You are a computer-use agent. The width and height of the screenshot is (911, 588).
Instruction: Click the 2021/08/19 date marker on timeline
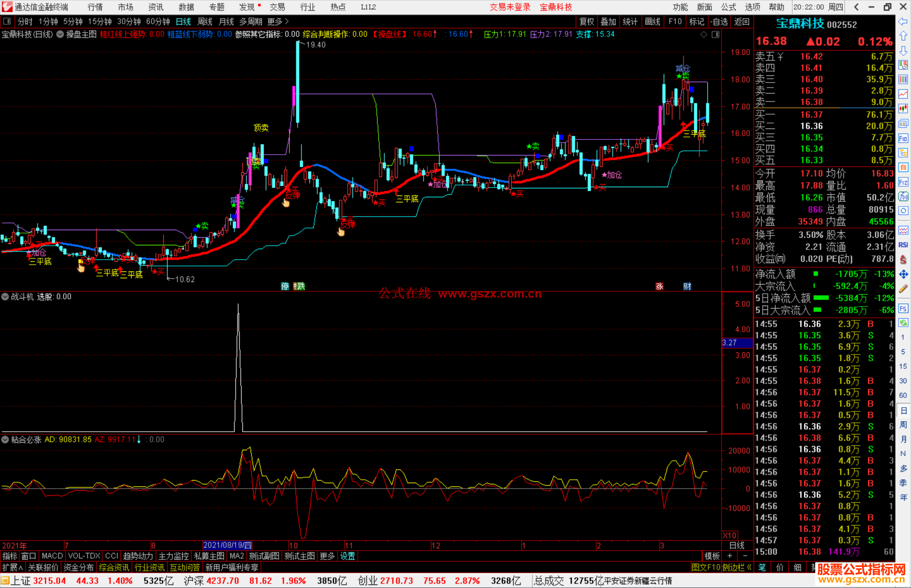[227, 545]
